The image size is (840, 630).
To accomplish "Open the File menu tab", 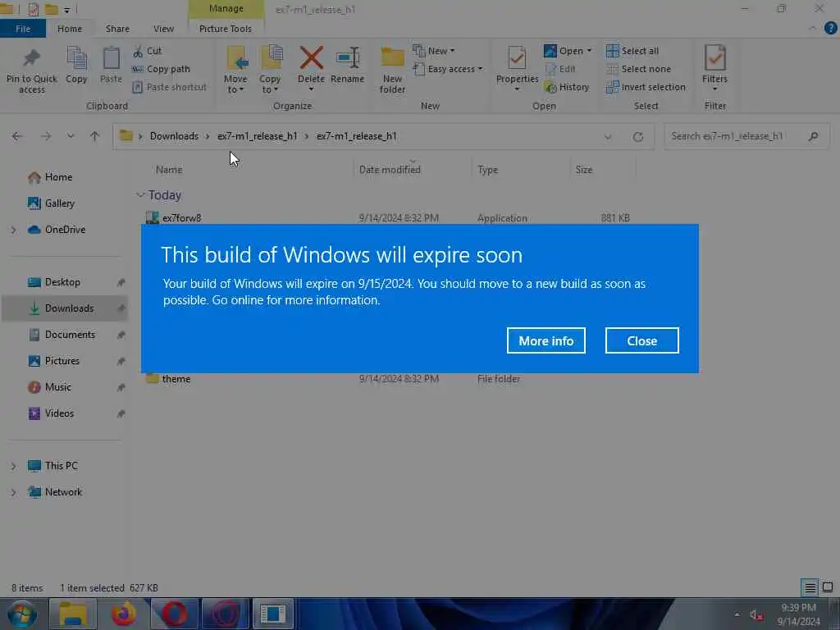I will point(23,29).
